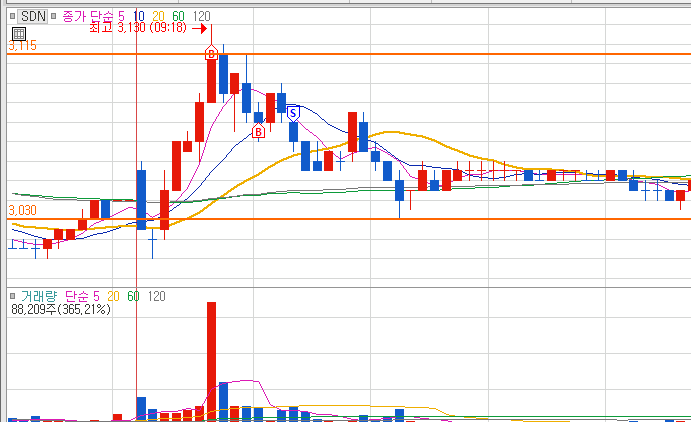Click the 3,115 orange price line label
Screen dimensions: 691x422
[x=22, y=45]
